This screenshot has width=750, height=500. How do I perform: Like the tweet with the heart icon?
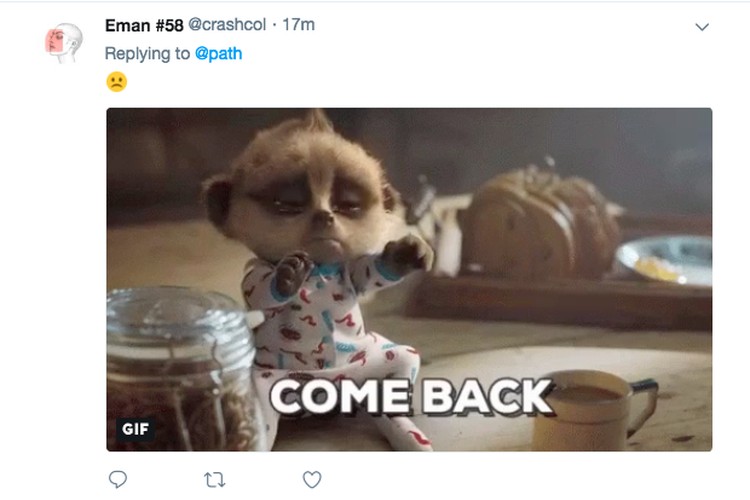(x=312, y=479)
